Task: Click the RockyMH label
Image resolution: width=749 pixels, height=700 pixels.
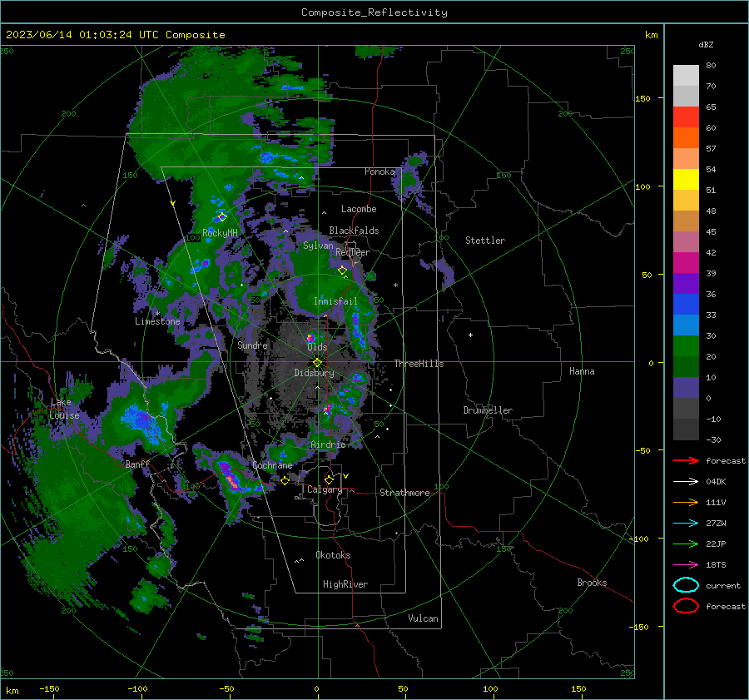Action: 220,233
